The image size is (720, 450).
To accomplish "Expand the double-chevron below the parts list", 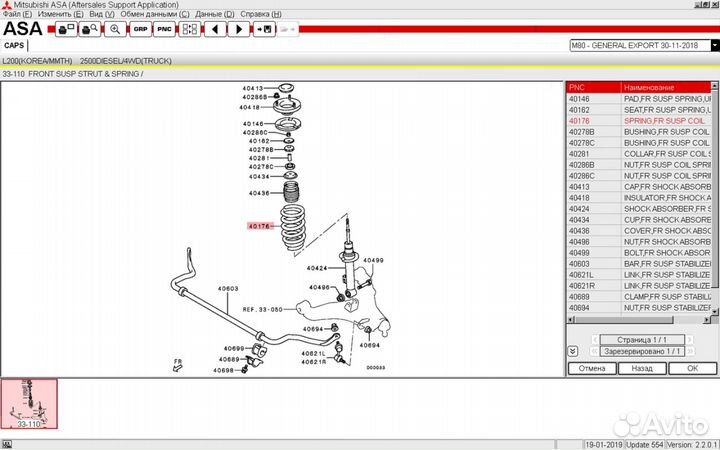I will tap(572, 351).
